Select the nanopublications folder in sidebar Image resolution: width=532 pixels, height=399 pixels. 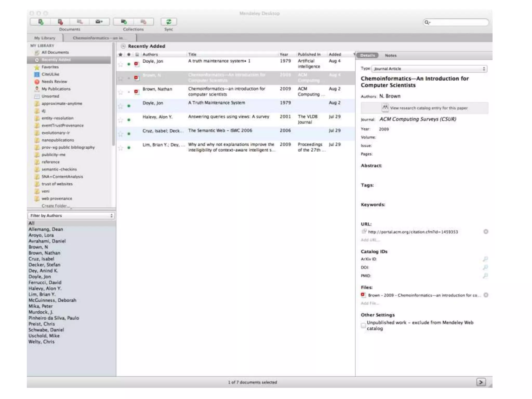[x=58, y=140]
